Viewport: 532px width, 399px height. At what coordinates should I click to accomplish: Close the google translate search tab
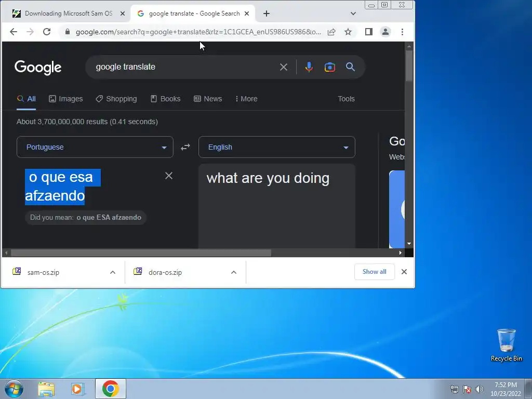click(247, 14)
